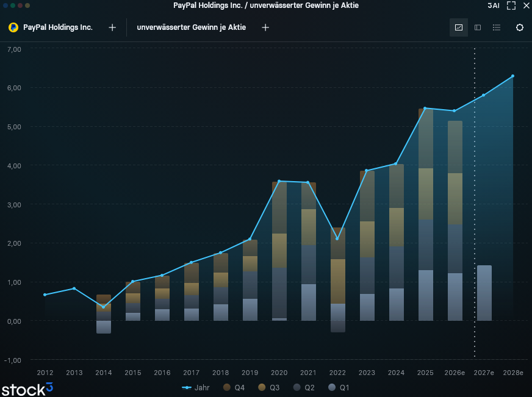The width and height of the screenshot is (532, 397).
Task: Click Q4 legend color swatch
Action: pyautogui.click(x=227, y=387)
